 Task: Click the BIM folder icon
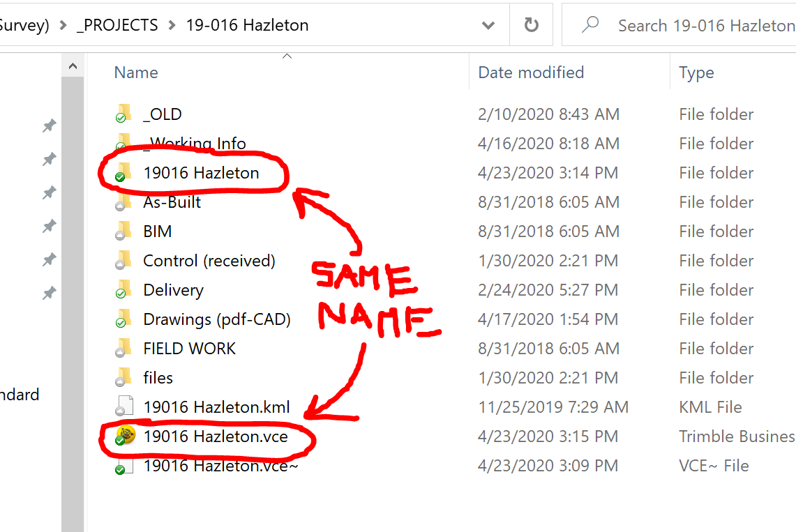coord(124,231)
